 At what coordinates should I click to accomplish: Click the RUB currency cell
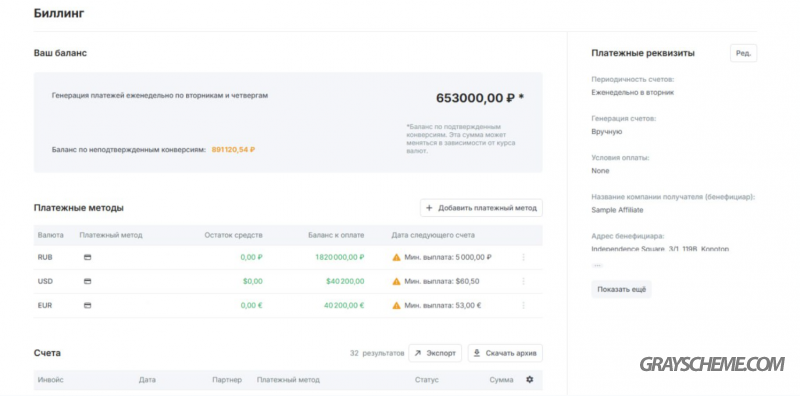45,258
